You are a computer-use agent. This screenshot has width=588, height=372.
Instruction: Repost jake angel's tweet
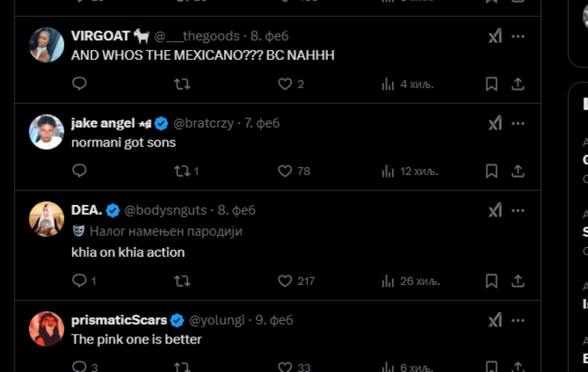[182, 171]
